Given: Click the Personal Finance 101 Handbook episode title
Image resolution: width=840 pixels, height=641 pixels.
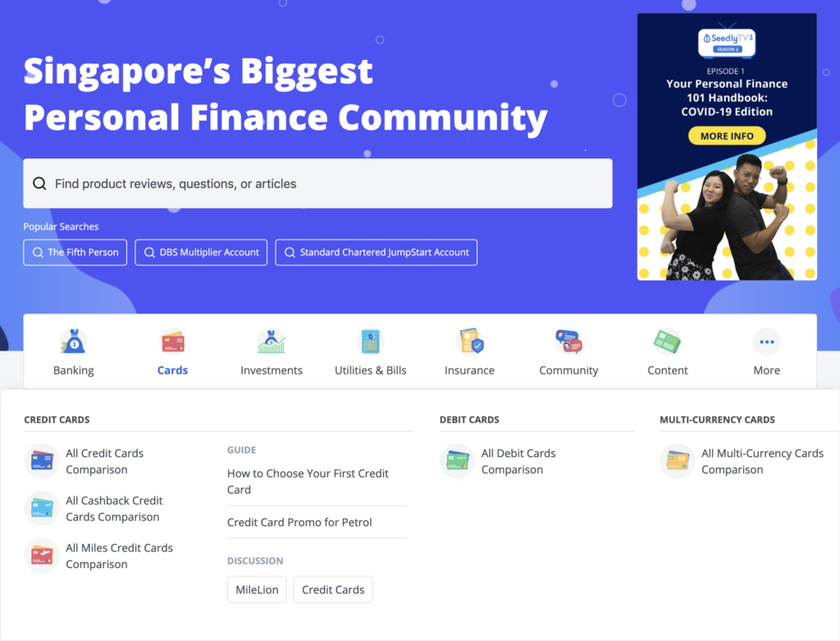Looking at the screenshot, I should (x=727, y=98).
